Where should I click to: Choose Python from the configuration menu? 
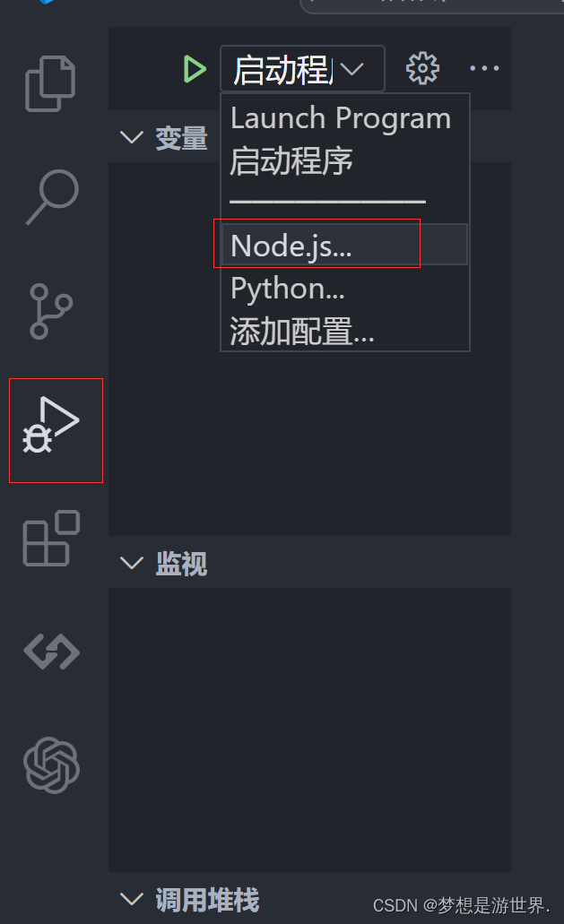click(x=286, y=288)
